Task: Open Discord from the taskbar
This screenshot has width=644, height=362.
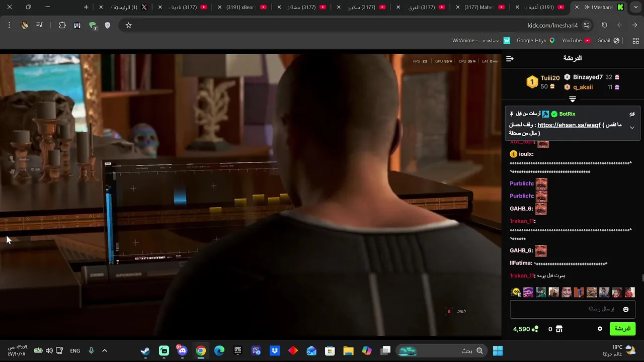Action: (x=182, y=350)
